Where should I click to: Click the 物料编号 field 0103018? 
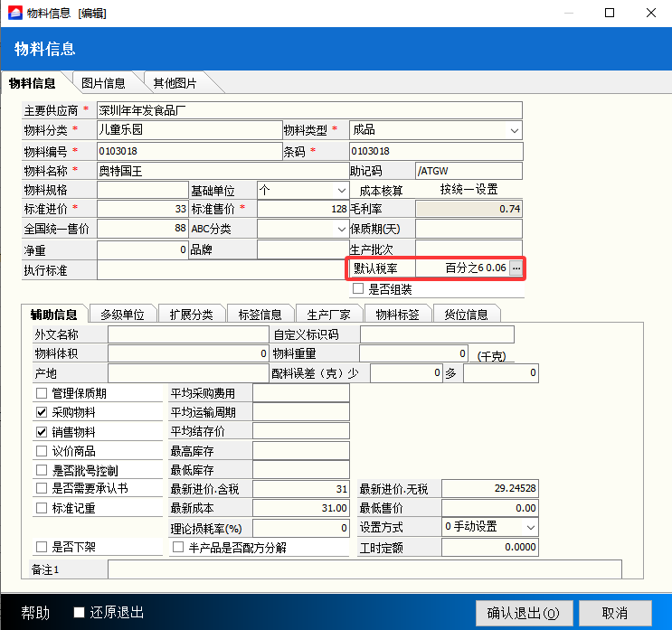coord(189,151)
